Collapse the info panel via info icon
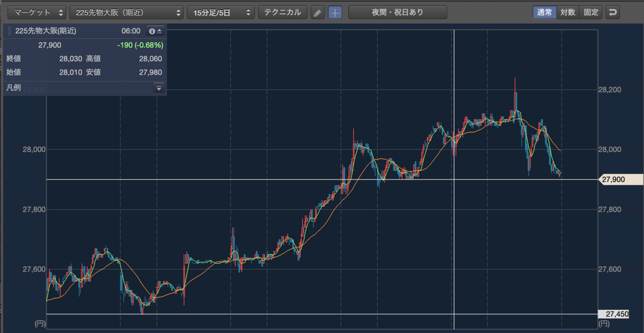The width and height of the screenshot is (644, 333). click(155, 31)
